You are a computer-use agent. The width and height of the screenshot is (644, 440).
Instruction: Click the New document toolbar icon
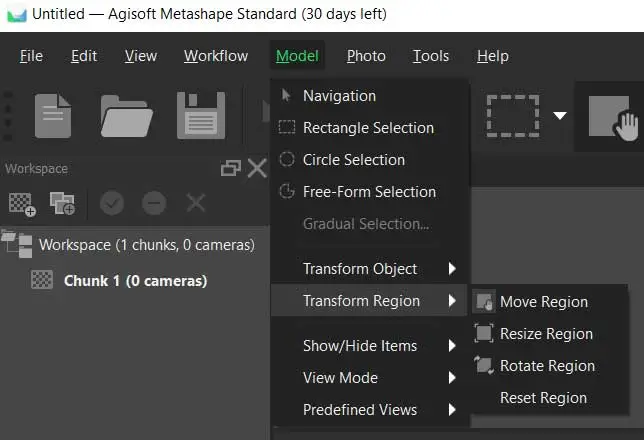pyautogui.click(x=52, y=116)
